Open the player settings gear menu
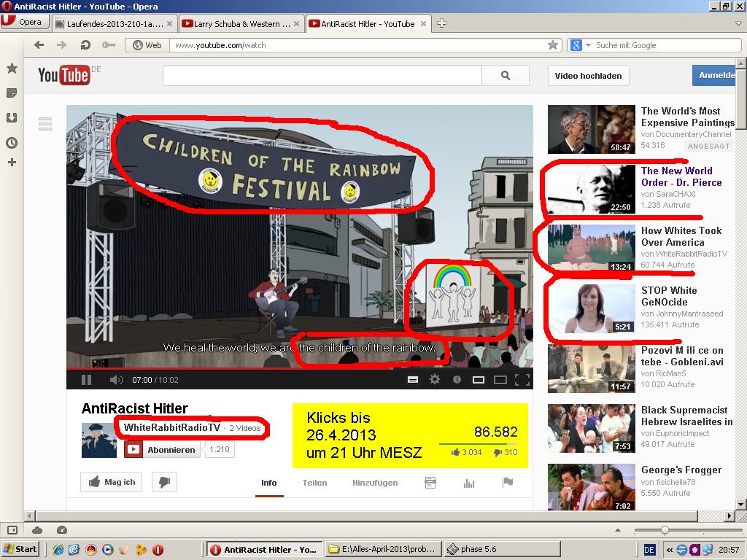This screenshot has width=747, height=560. click(x=435, y=379)
